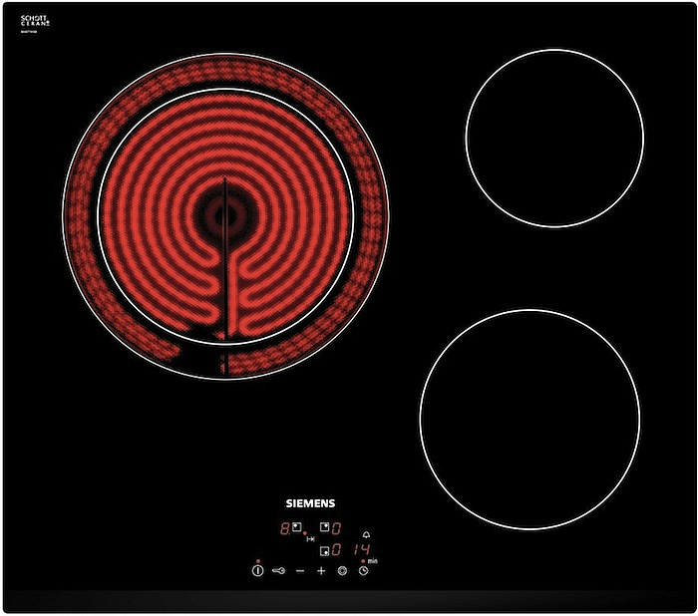The height and width of the screenshot is (616, 698).
Task: Select the top-left zone selector icon
Action: click(296, 527)
